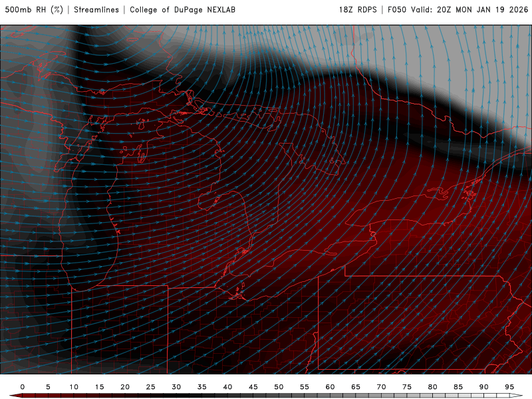Image resolution: width=532 pixels, height=399 pixels.
Task: Click the "15" label on the humidity scale
Action: tap(99, 387)
